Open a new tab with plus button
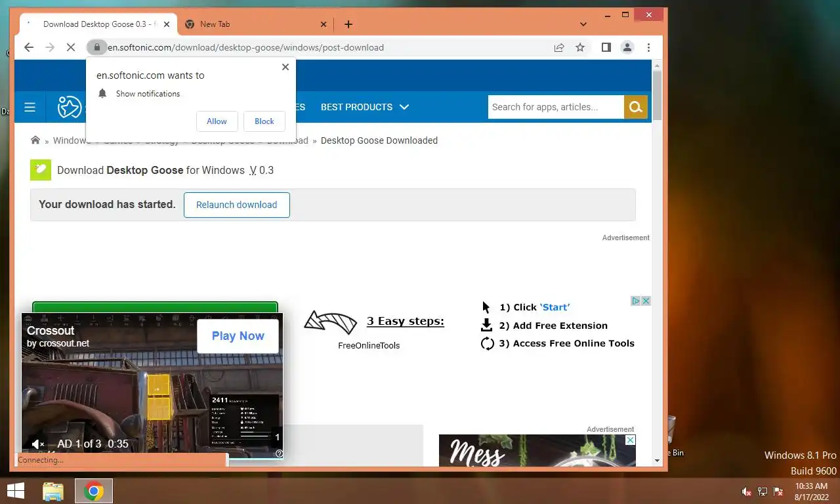The width and height of the screenshot is (840, 504). [348, 24]
